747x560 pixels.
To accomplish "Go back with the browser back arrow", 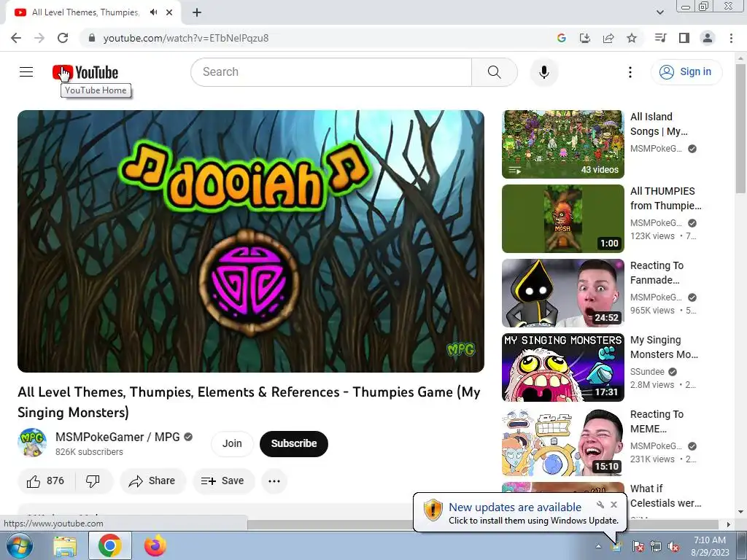I will (x=16, y=38).
